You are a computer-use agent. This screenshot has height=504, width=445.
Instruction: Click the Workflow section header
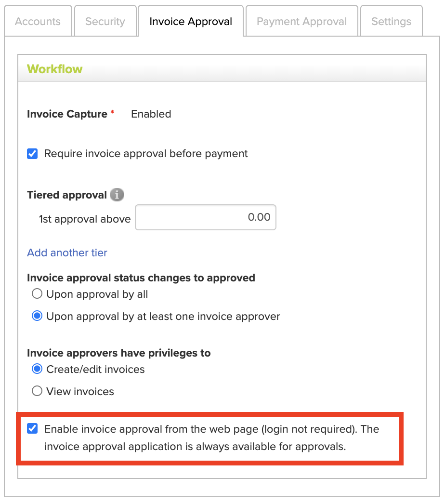222,68
